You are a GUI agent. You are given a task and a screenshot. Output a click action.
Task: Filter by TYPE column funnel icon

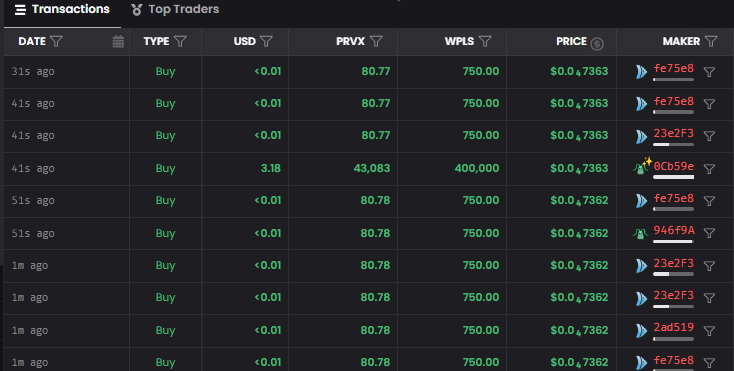coord(180,41)
